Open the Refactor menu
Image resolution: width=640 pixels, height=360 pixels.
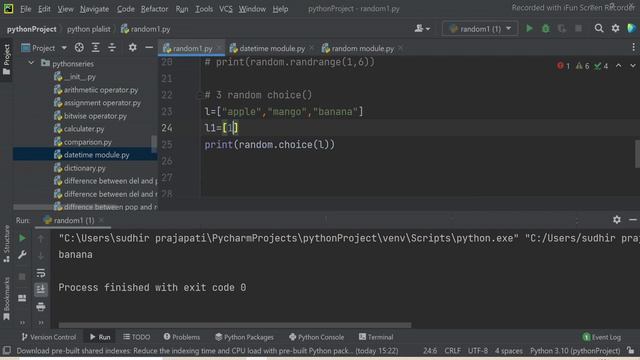(x=154, y=9)
